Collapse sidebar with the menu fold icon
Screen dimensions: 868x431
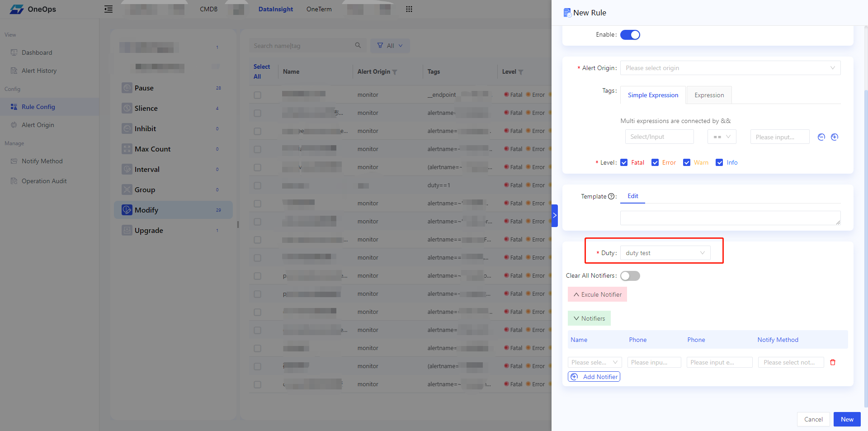(108, 9)
